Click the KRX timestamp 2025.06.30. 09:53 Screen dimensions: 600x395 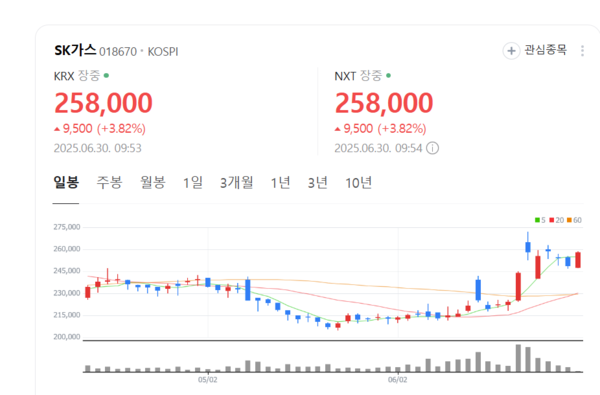pos(98,148)
